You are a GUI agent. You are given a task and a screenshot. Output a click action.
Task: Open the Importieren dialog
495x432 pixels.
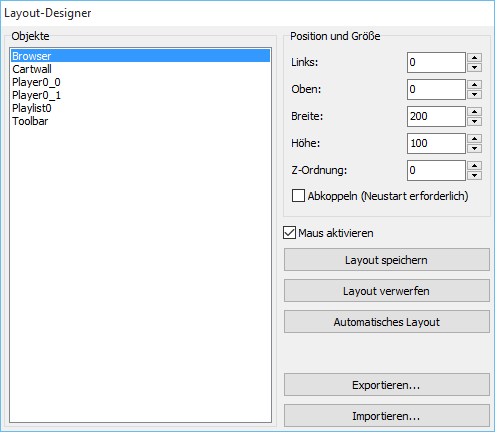click(x=387, y=416)
